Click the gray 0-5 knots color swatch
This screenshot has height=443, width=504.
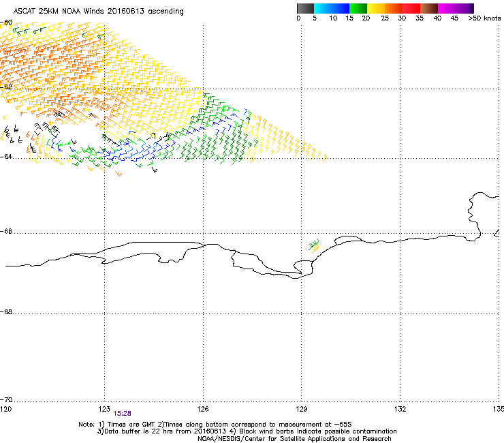(305, 8)
